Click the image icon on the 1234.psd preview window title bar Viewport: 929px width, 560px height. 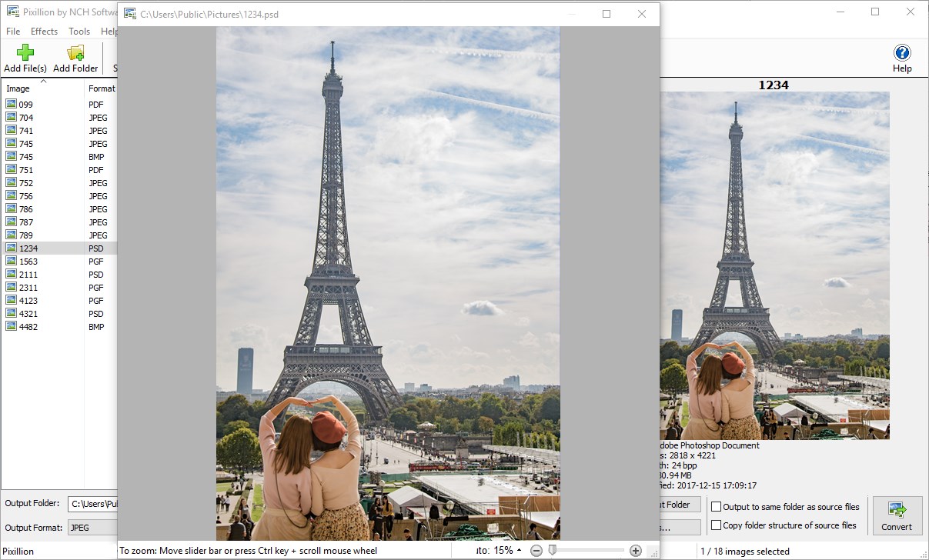pyautogui.click(x=131, y=14)
